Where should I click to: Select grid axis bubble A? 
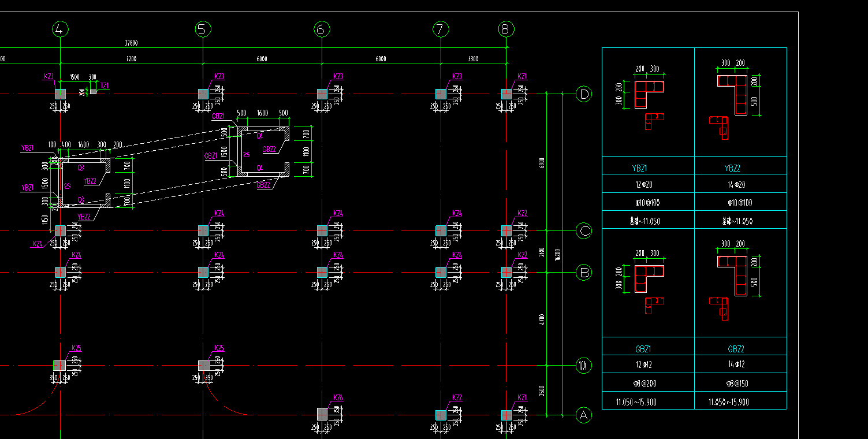pos(584,415)
